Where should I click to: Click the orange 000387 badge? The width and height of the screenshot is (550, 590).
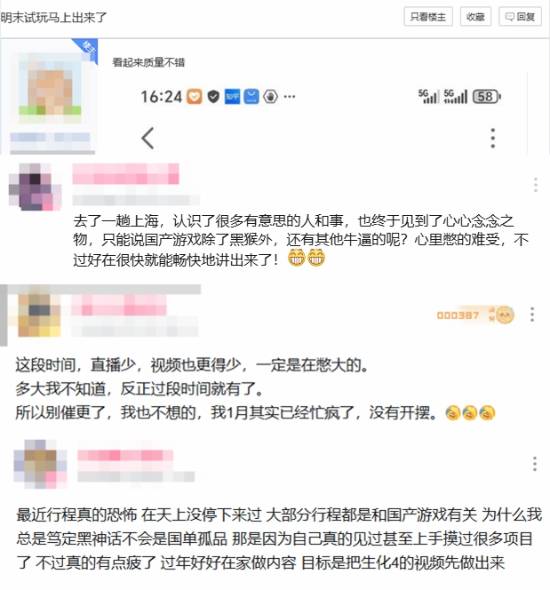point(458,315)
